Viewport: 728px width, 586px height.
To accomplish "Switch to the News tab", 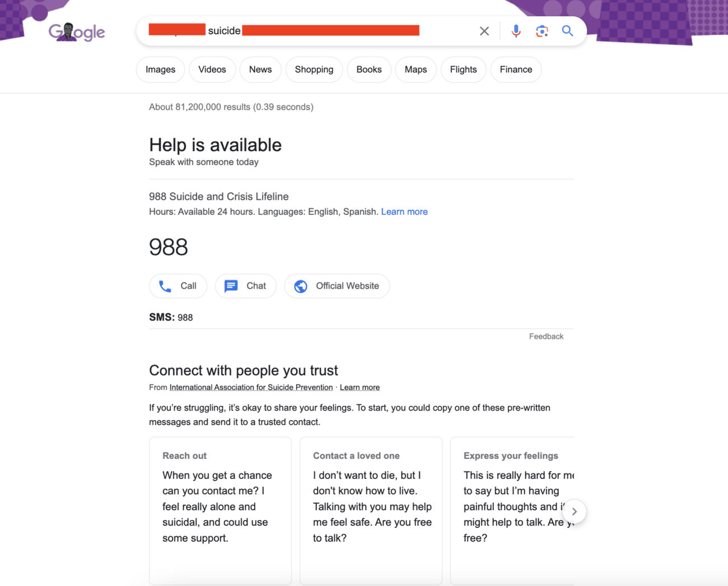I will (x=260, y=69).
